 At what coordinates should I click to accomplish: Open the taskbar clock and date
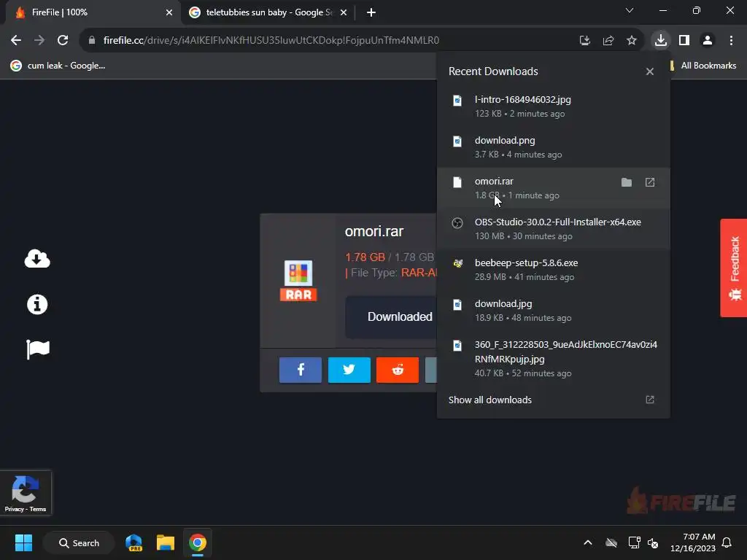(x=693, y=542)
